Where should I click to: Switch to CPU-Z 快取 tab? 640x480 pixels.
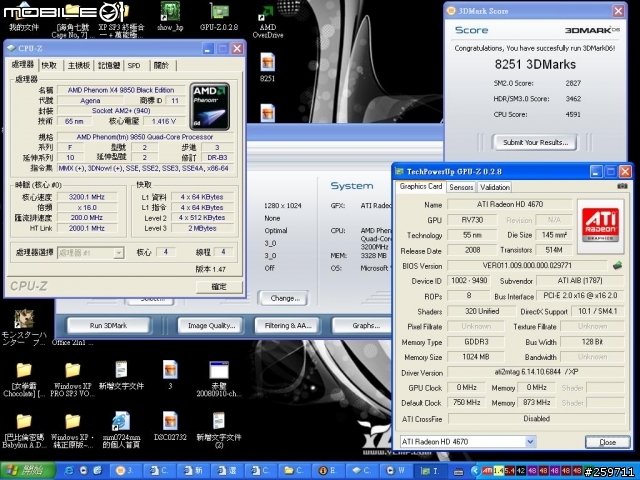tap(49, 65)
